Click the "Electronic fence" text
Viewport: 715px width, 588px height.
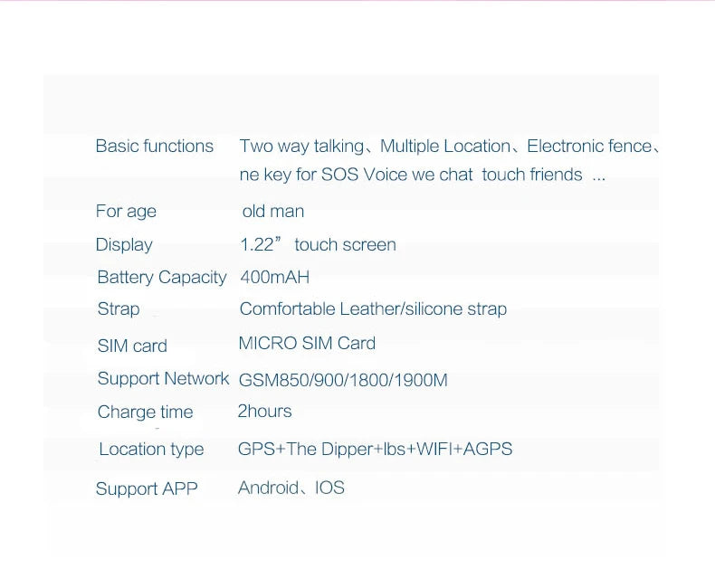[x=589, y=147]
